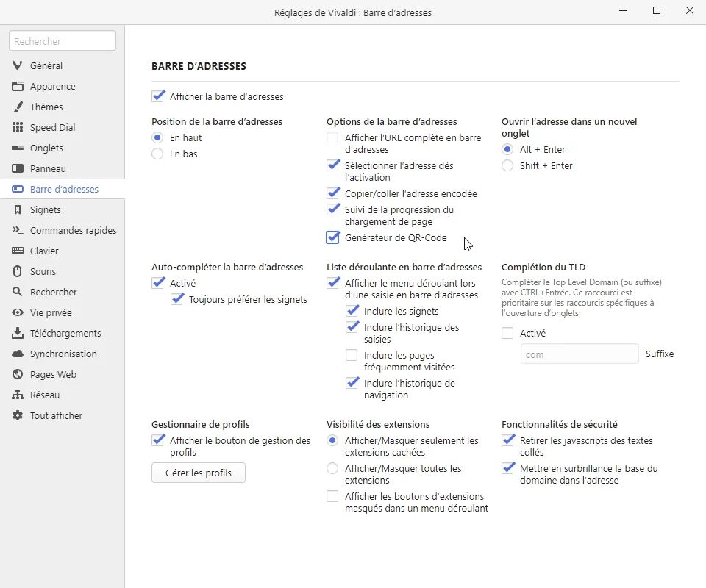Viewport: 706px width, 588px height.
Task: Uncheck Inclure l'historique de navigation
Action: pyautogui.click(x=352, y=383)
